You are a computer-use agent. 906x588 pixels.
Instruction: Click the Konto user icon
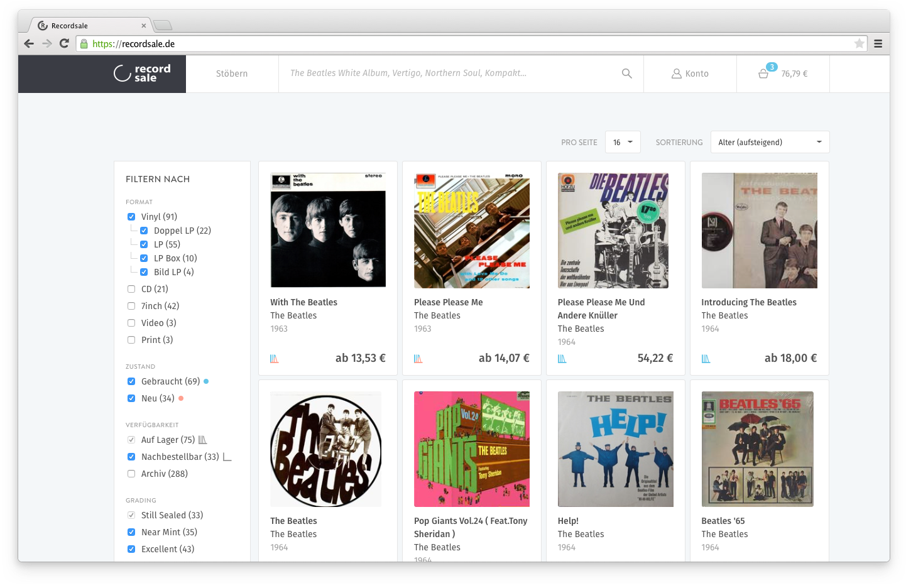pos(677,73)
